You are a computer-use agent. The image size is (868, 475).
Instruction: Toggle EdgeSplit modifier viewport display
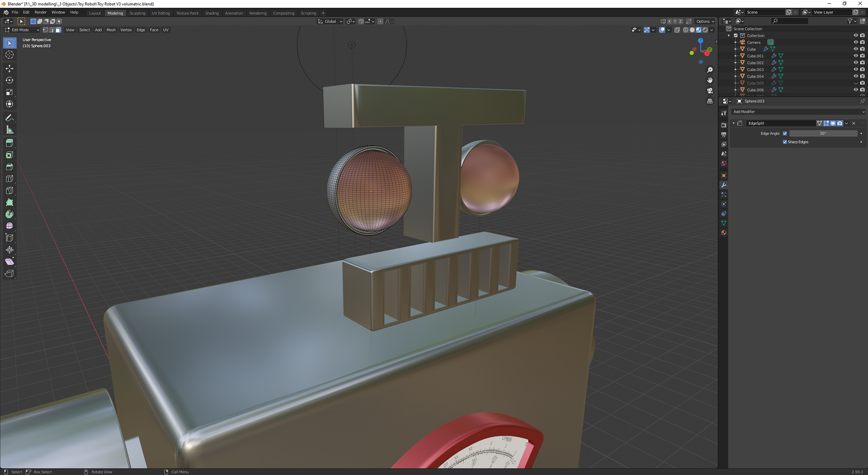click(x=833, y=123)
